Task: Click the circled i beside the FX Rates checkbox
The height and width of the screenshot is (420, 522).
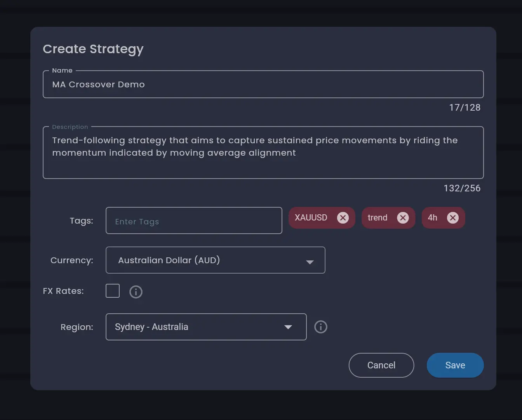Action: [136, 292]
